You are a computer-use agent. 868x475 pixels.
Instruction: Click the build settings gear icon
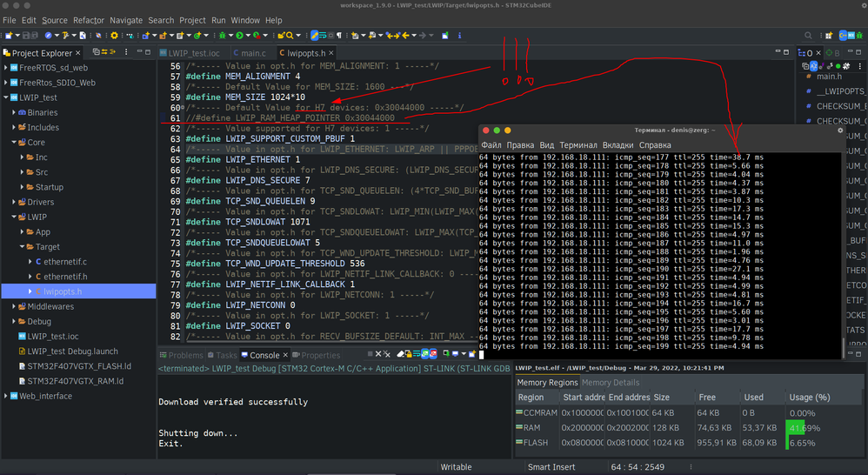(114, 36)
